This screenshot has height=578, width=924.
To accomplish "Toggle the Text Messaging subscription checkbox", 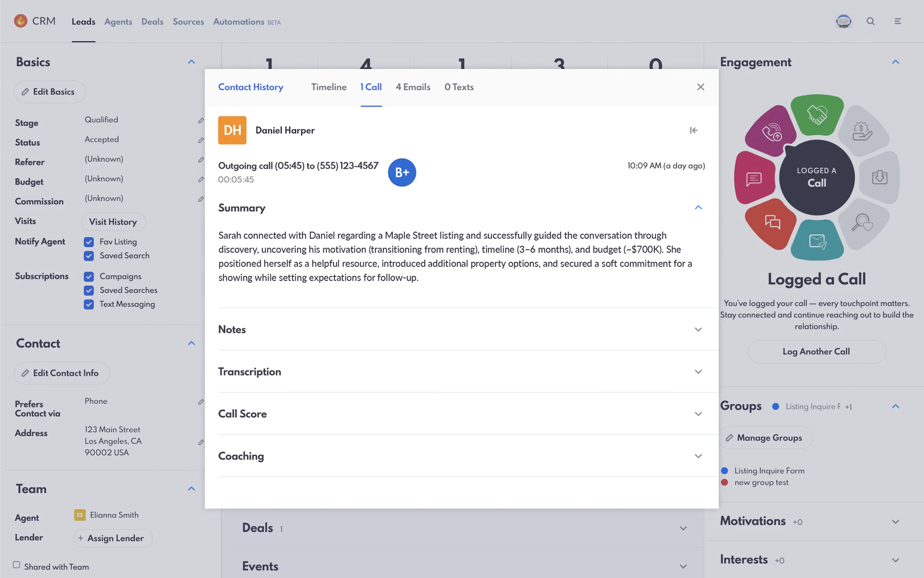I will (x=89, y=304).
